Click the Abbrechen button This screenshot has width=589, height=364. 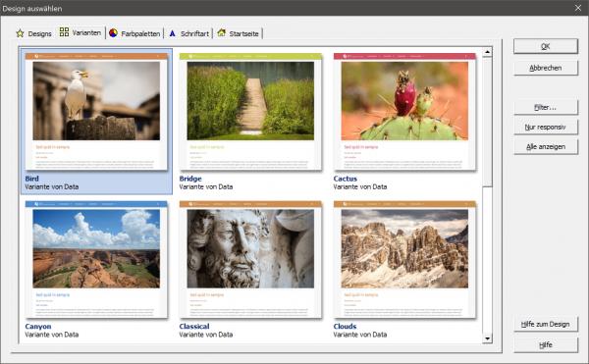point(546,68)
